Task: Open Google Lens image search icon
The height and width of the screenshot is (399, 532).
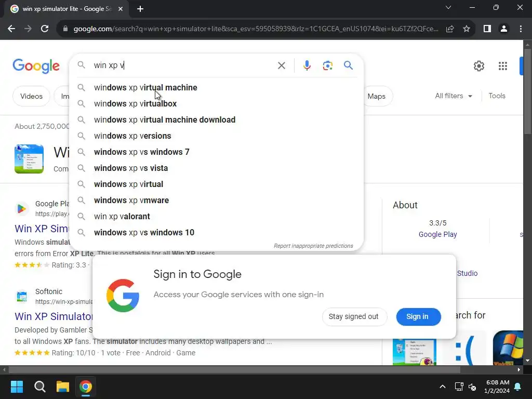Action: pos(327,65)
